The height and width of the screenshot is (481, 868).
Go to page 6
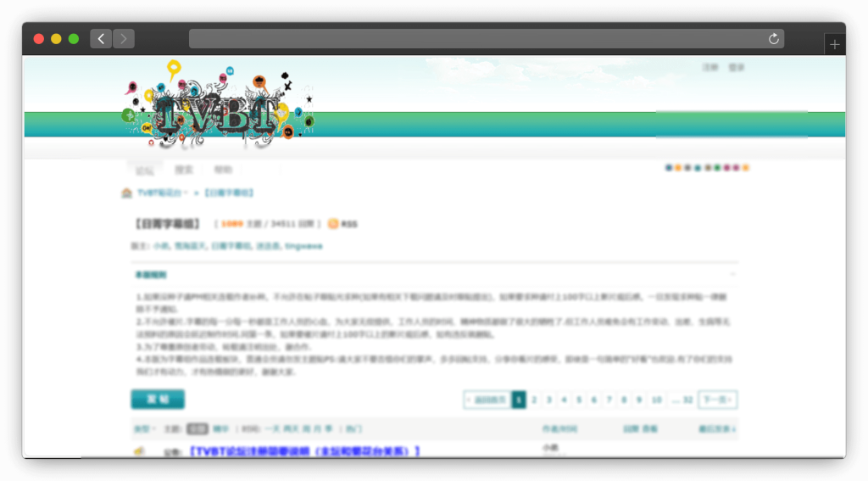click(594, 400)
